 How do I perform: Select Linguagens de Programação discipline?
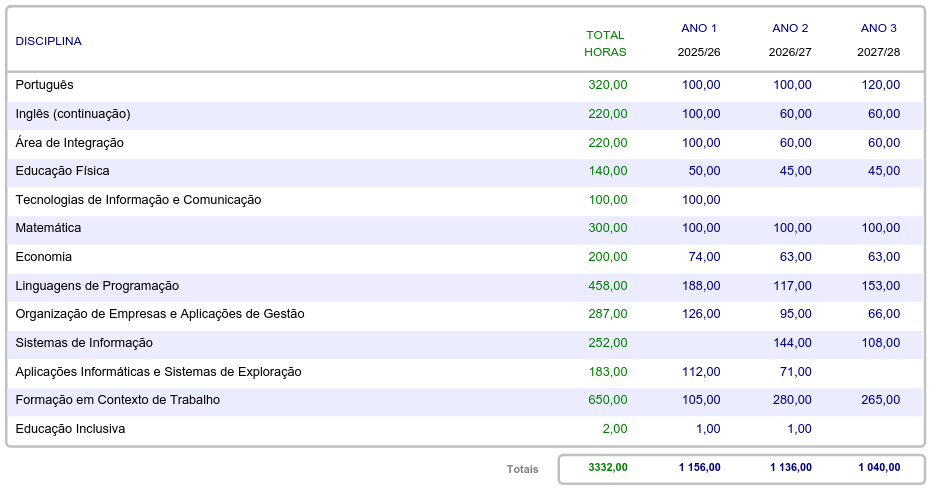tap(97, 286)
